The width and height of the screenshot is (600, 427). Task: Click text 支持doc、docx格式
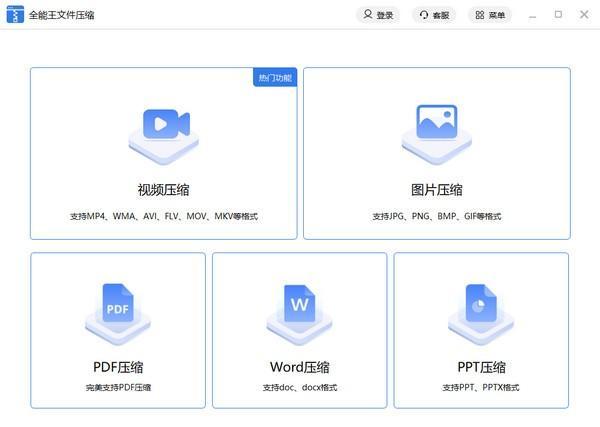300,388
